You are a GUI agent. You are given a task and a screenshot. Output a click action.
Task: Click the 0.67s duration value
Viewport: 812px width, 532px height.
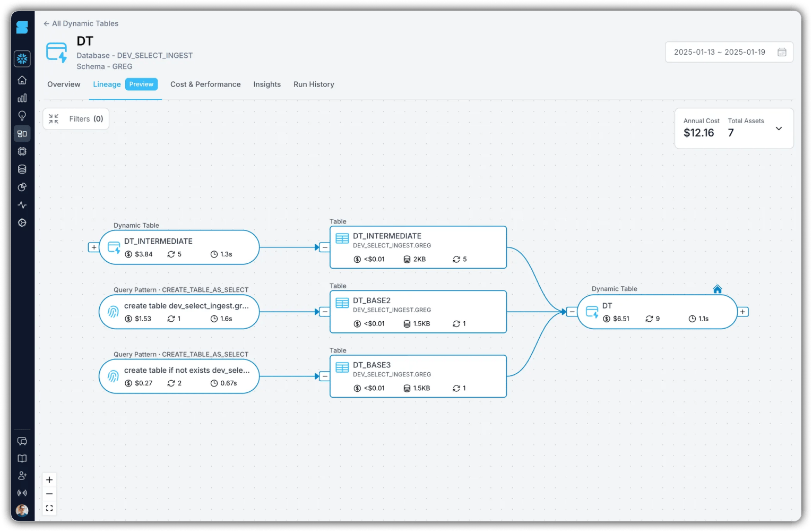(229, 383)
